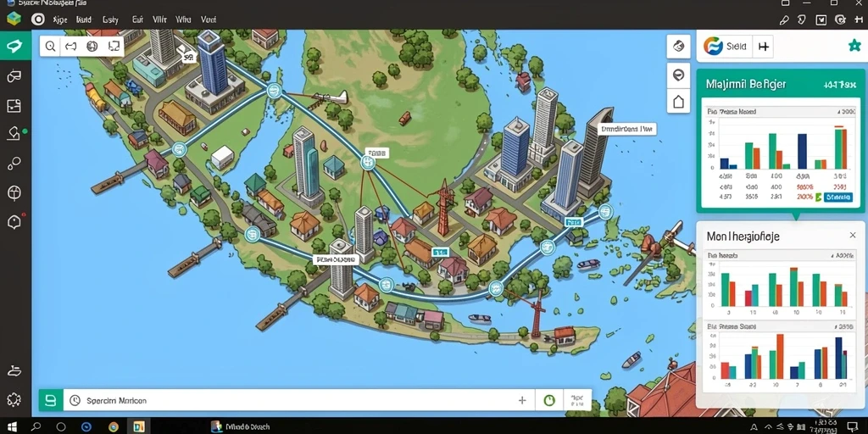Click the teal star favorite icon
Screen dimensions: 868x434
tap(854, 46)
